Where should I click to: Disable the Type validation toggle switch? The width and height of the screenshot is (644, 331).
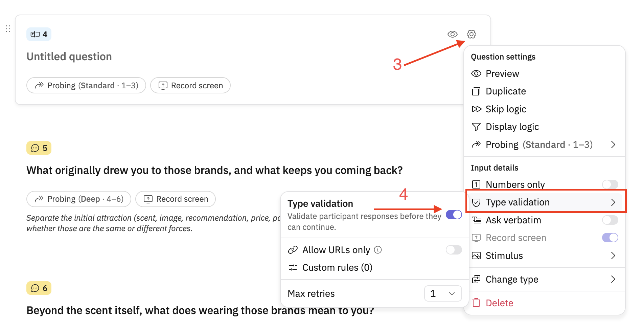pos(454,215)
